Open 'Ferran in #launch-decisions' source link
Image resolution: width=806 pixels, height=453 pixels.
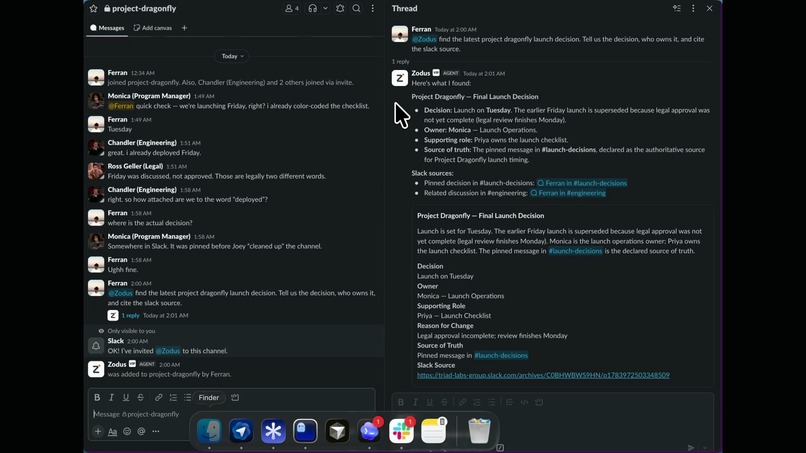pyautogui.click(x=582, y=183)
